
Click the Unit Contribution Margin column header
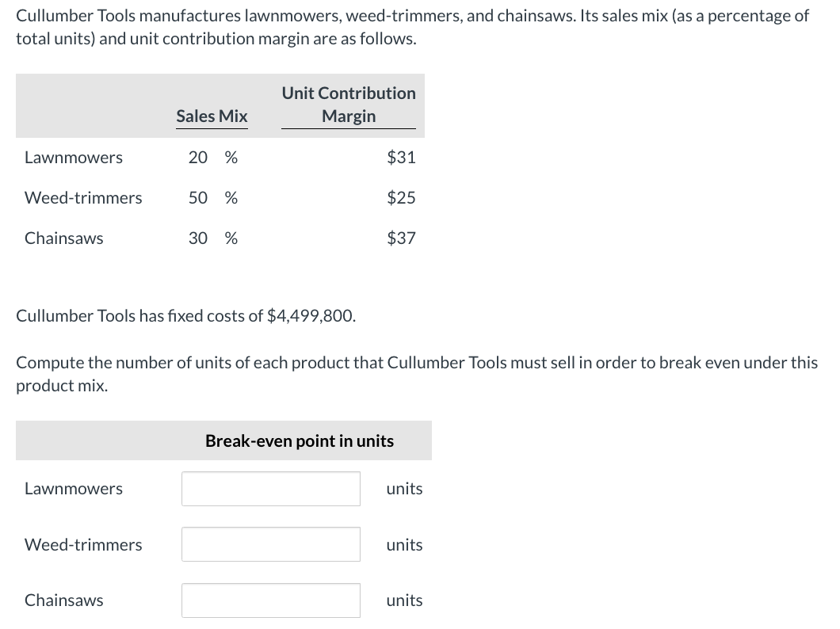click(349, 105)
